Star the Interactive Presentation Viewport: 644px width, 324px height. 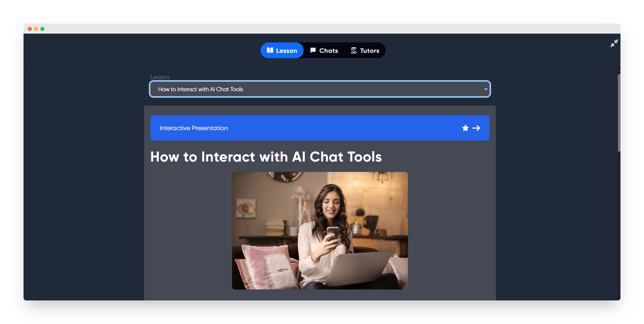click(465, 128)
